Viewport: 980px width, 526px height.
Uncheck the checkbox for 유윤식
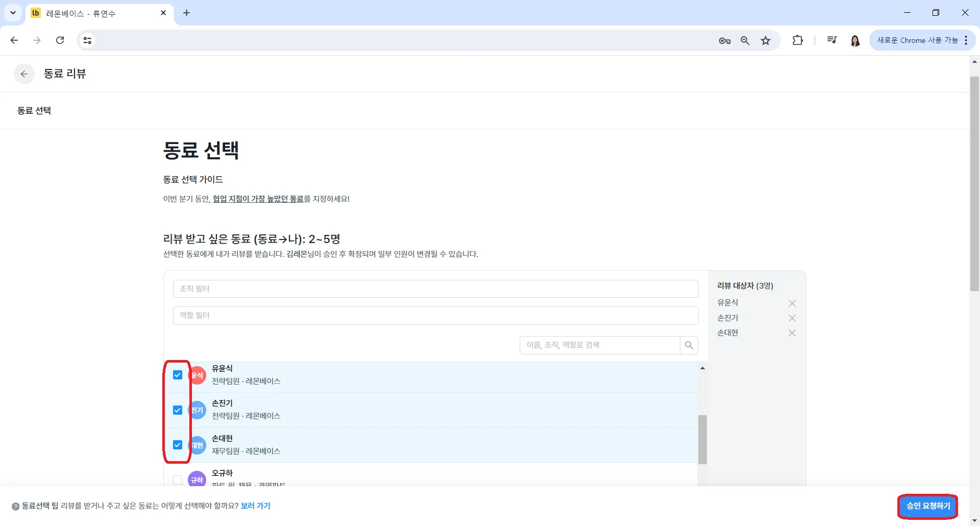(178, 375)
